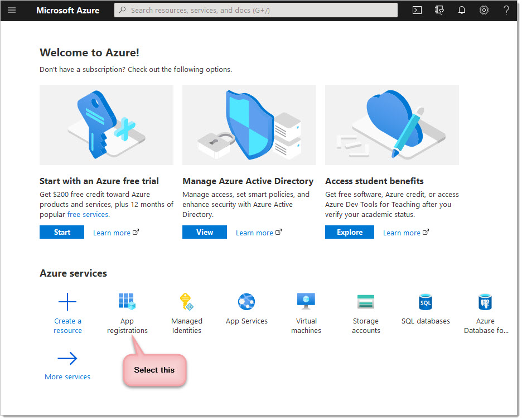Screen dimensions: 522x420
Task: Click the Start with an Azure free trial heading
Action: (x=99, y=181)
